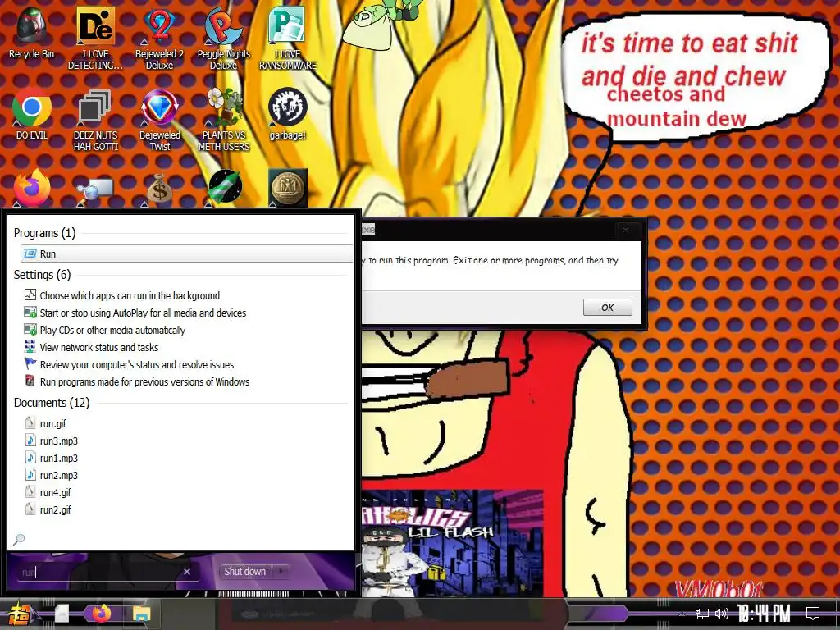This screenshot has height=630, width=840.
Task: Click OK in the error dialog
Action: click(x=608, y=307)
